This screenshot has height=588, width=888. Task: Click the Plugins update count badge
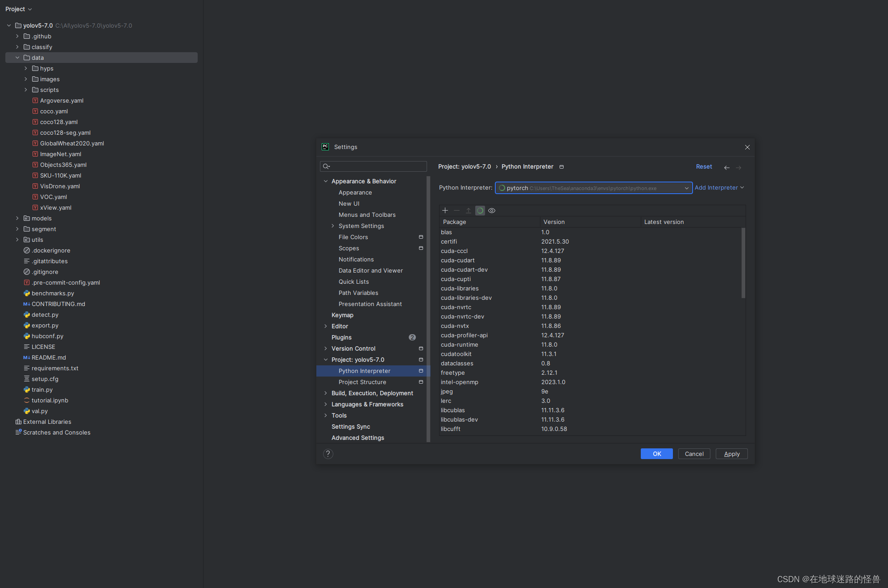412,337
